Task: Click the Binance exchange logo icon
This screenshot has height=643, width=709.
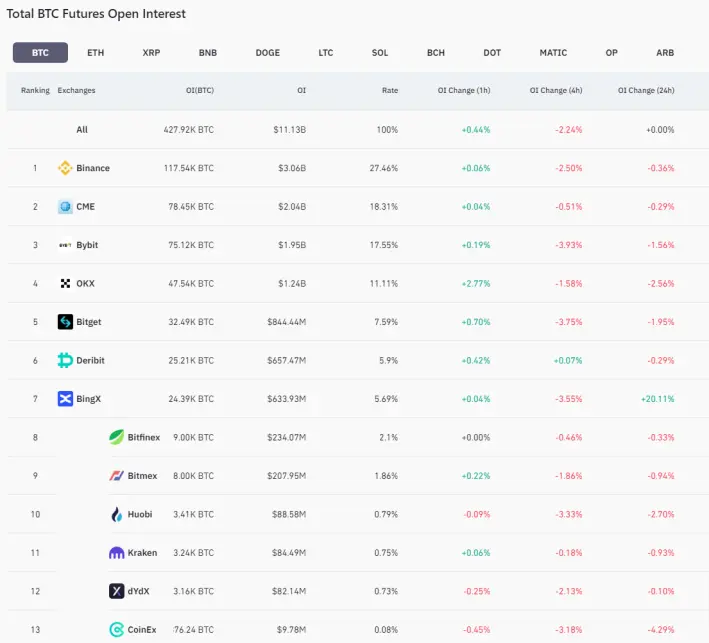Action: point(65,168)
